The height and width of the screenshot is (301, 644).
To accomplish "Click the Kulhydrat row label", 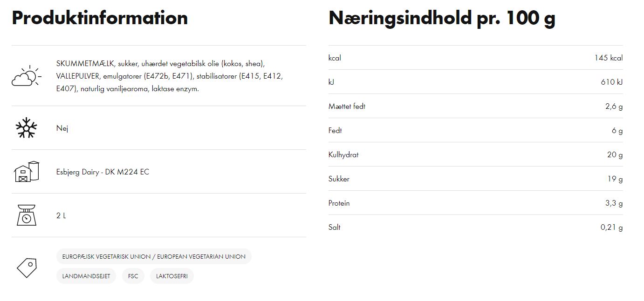I will point(343,154).
